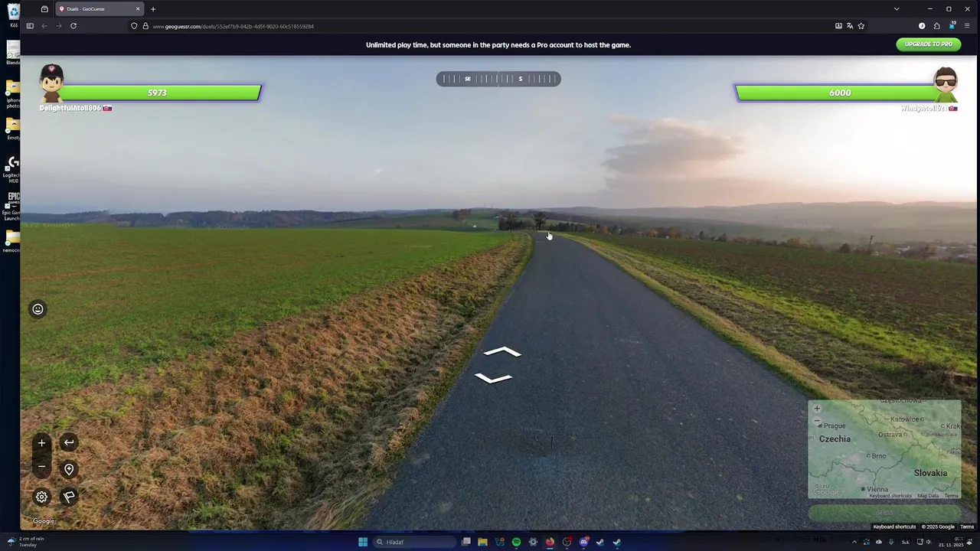
Task: Zoom in the Street View with the plus button
Action: [41, 442]
